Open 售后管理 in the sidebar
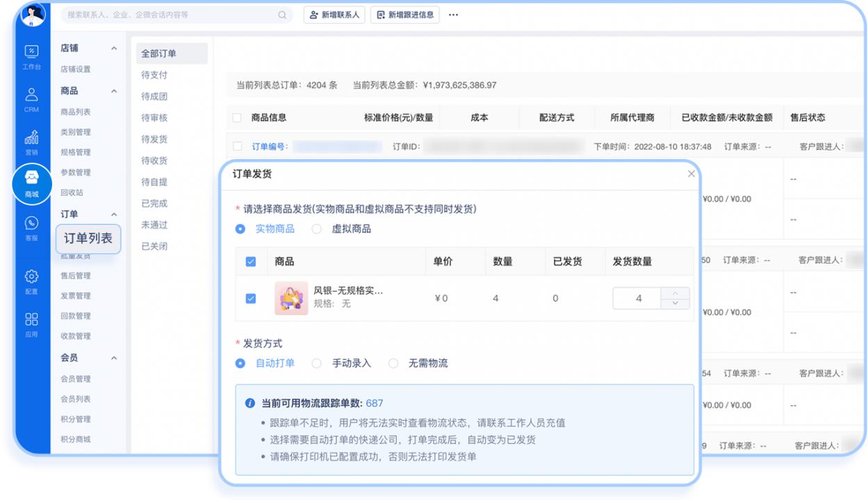Image resolution: width=868 pixels, height=503 pixels. 76,276
